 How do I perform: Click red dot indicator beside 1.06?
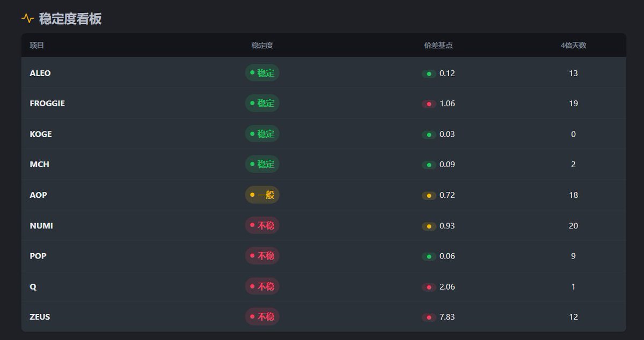(x=429, y=104)
